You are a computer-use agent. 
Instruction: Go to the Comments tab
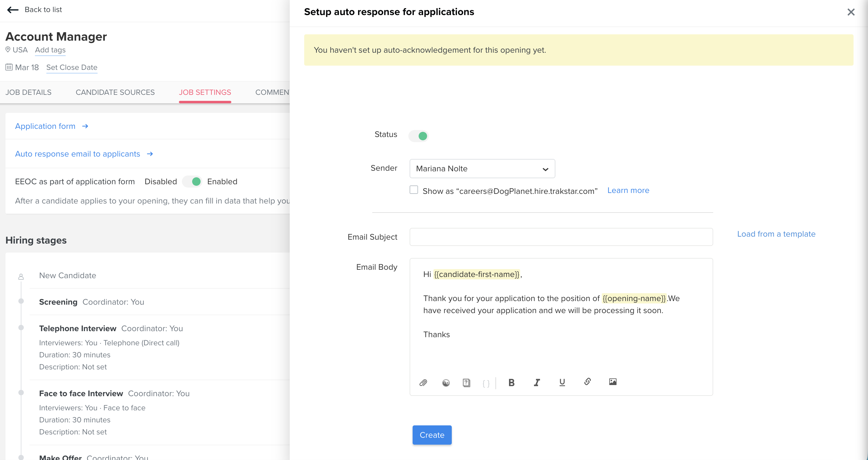272,92
